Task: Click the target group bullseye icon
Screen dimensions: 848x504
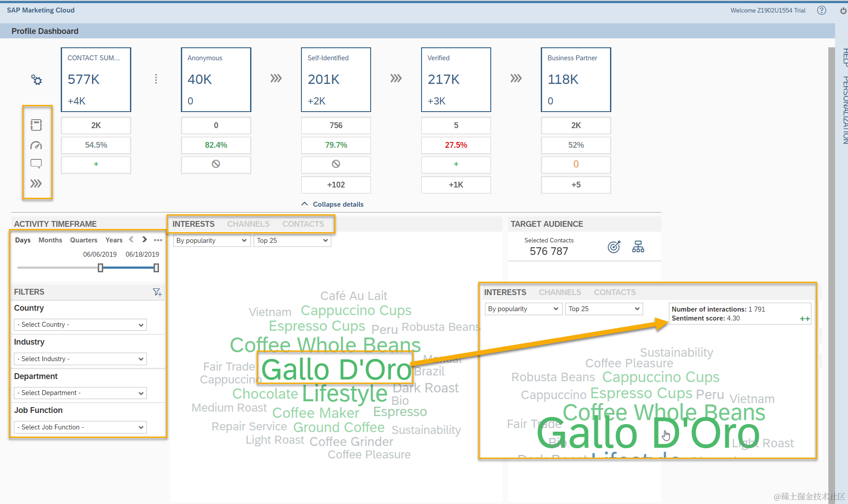Action: 614,246
